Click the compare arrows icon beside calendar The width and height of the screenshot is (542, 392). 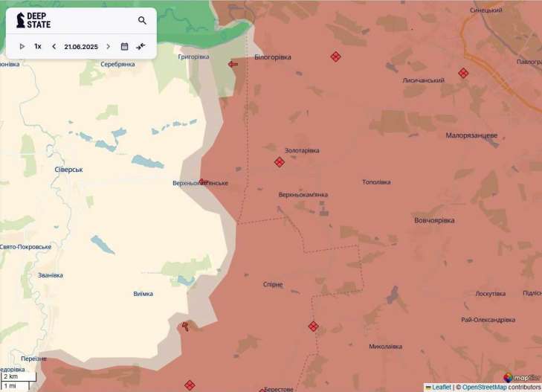click(x=141, y=46)
